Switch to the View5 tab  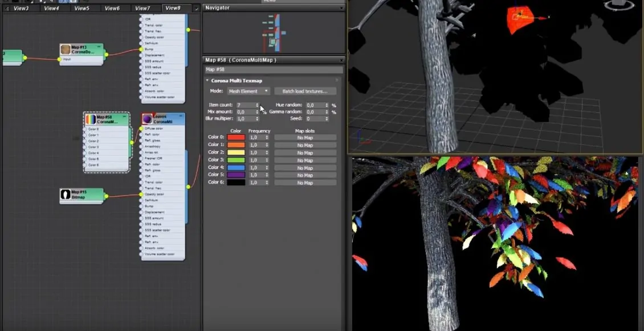[x=81, y=8]
